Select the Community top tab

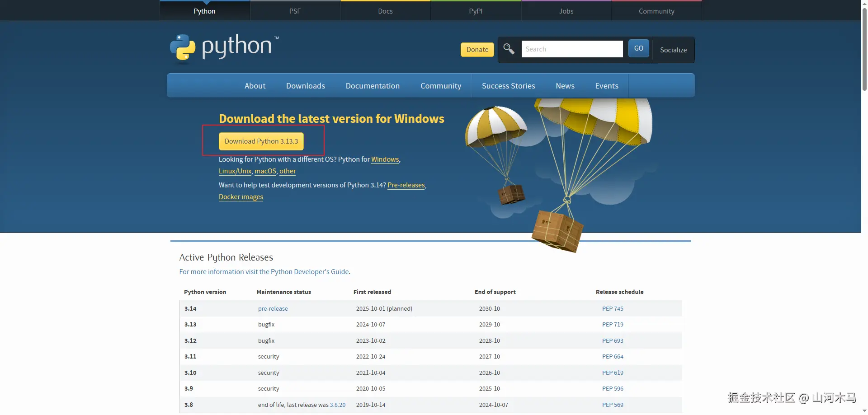[x=656, y=11]
